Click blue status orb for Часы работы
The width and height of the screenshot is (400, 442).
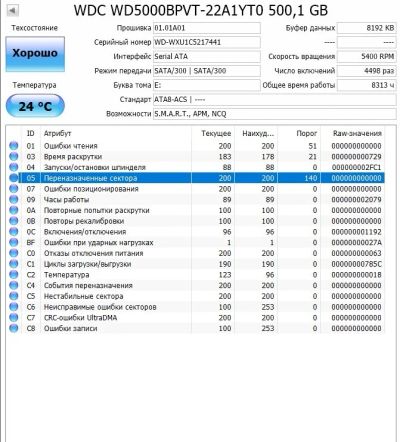14,199
